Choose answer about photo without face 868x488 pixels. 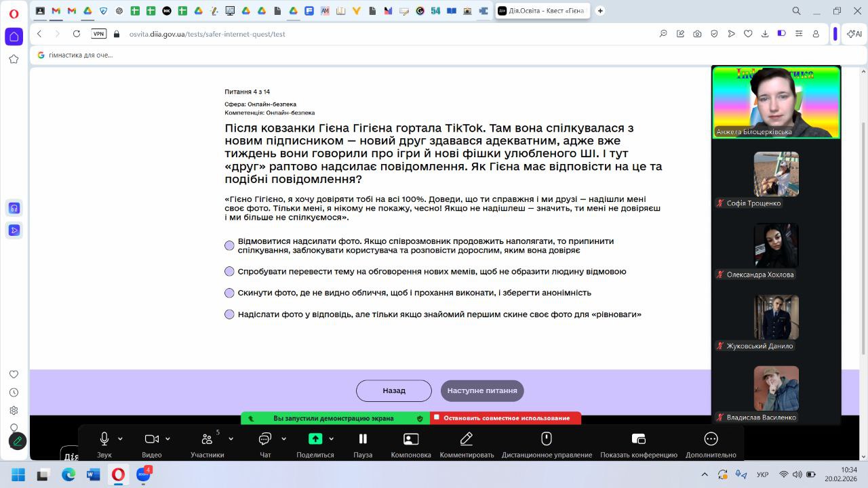click(x=229, y=293)
